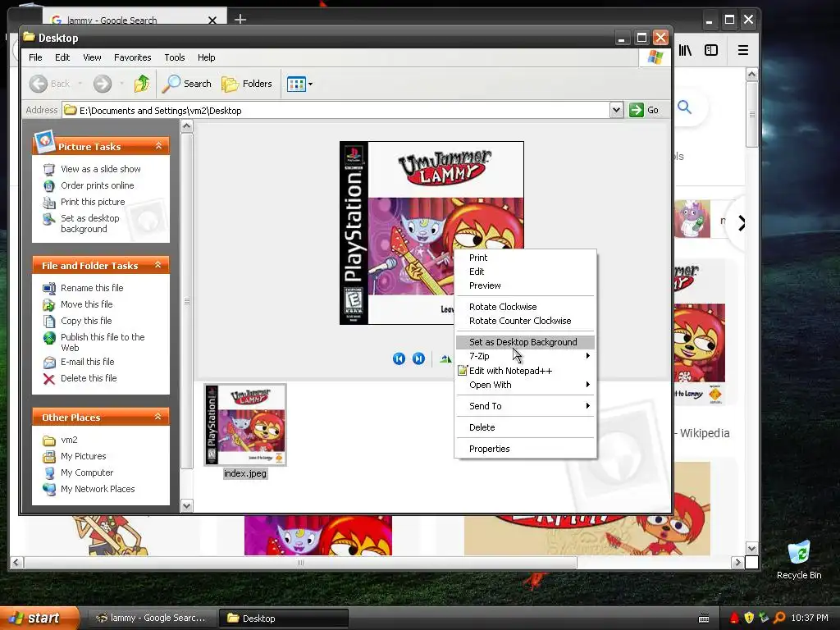Click the Back arrow in Explorer toolbar

pyautogui.click(x=49, y=84)
